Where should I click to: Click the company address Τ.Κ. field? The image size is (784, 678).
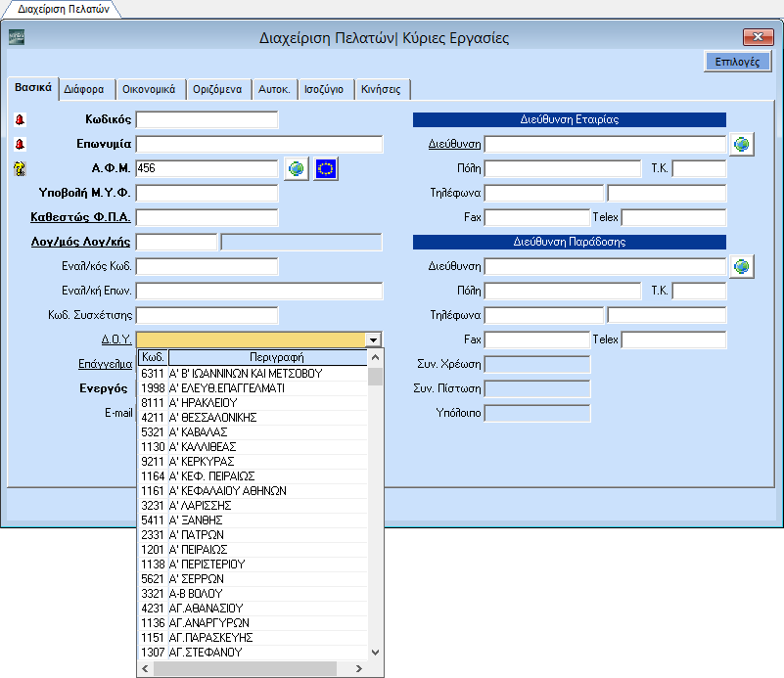tap(700, 168)
